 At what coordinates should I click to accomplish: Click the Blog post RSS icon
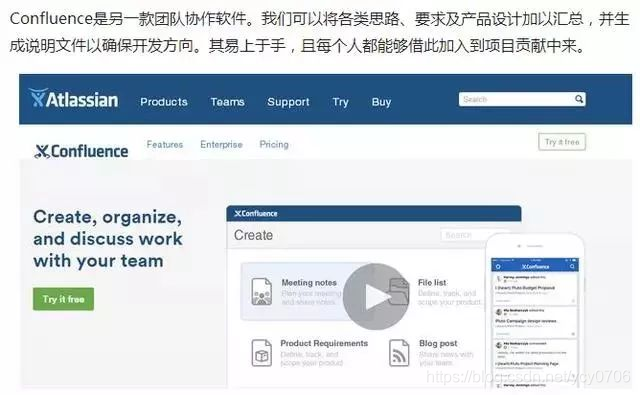(399, 353)
